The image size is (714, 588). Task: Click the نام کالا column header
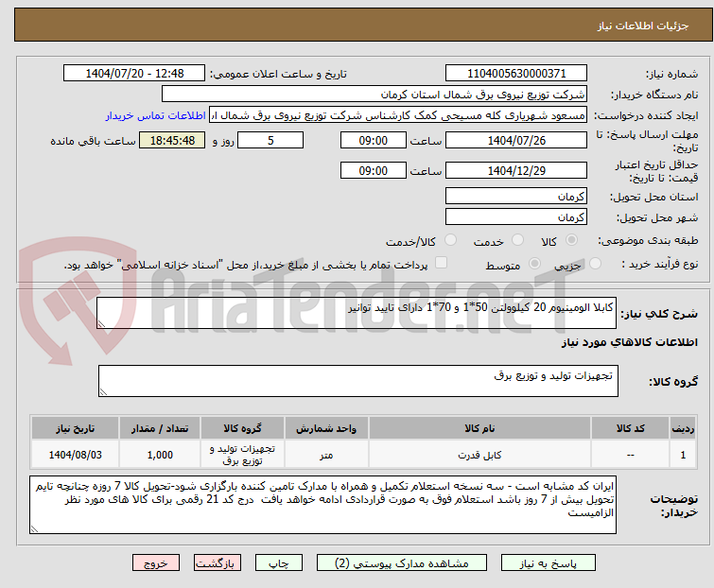pos(480,428)
